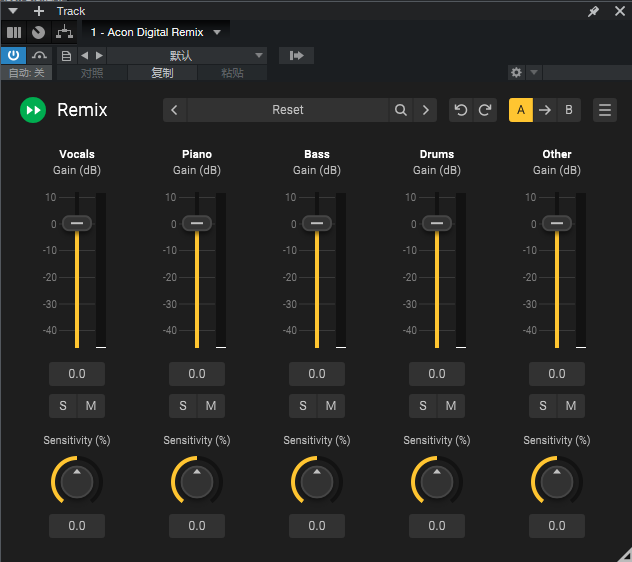
Task: Solo the Drums stem
Action: point(423,406)
